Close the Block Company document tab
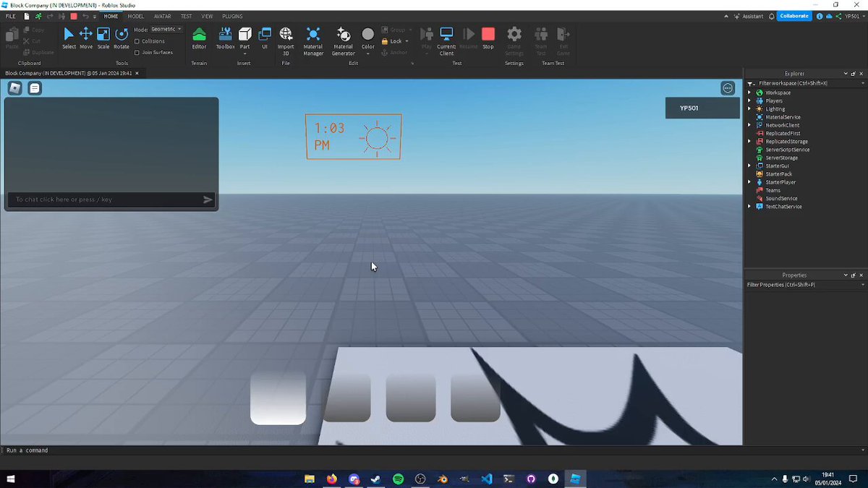 pos(137,74)
